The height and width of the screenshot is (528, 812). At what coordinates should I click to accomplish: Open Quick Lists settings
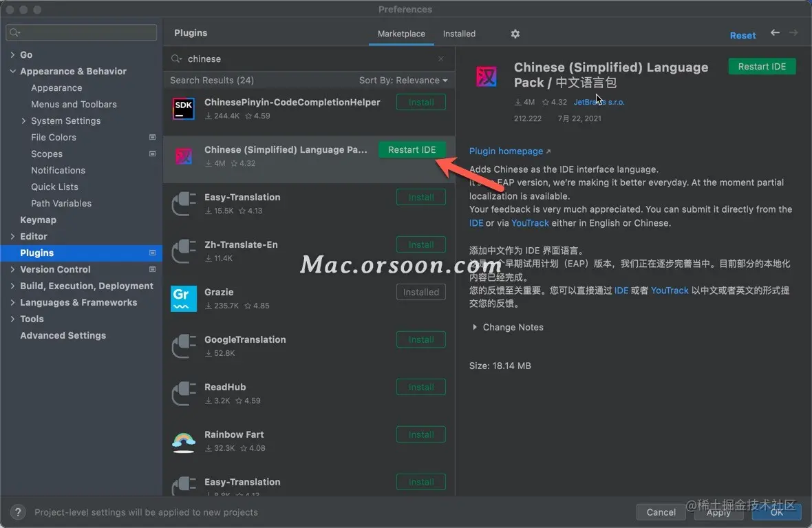[x=54, y=187]
